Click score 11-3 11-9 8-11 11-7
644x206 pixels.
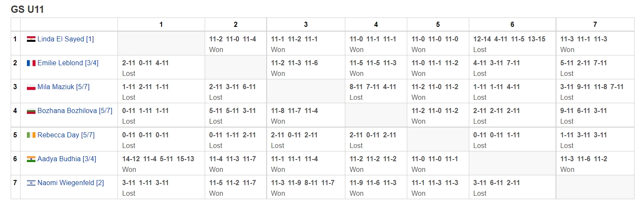[x=303, y=183]
